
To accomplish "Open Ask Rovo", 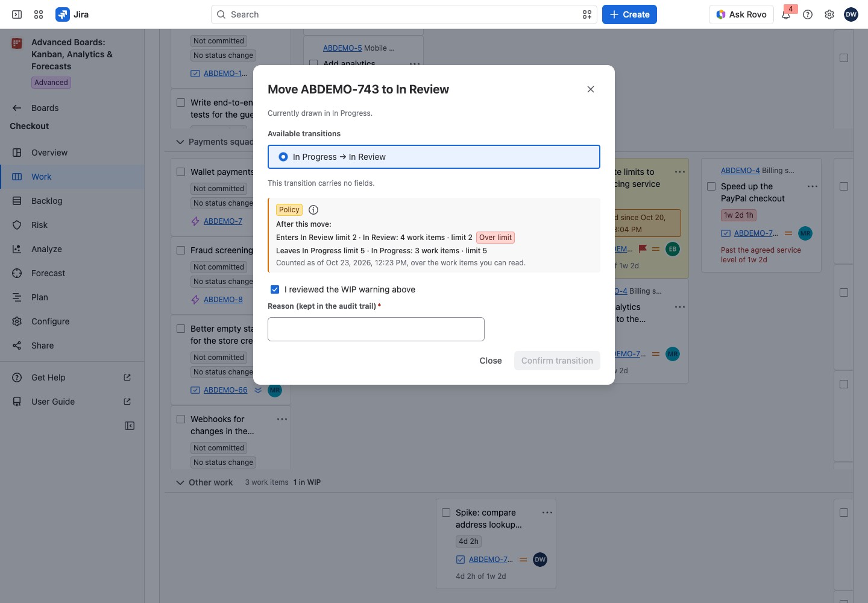I will [741, 14].
